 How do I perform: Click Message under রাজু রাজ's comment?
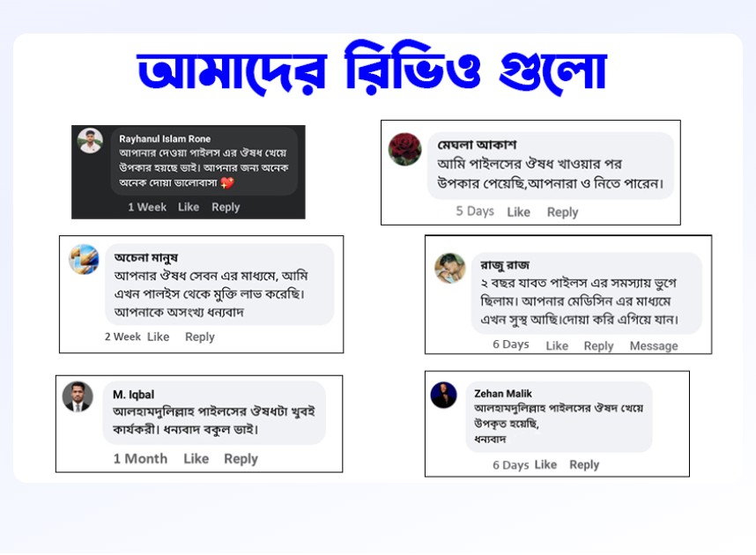pos(654,345)
